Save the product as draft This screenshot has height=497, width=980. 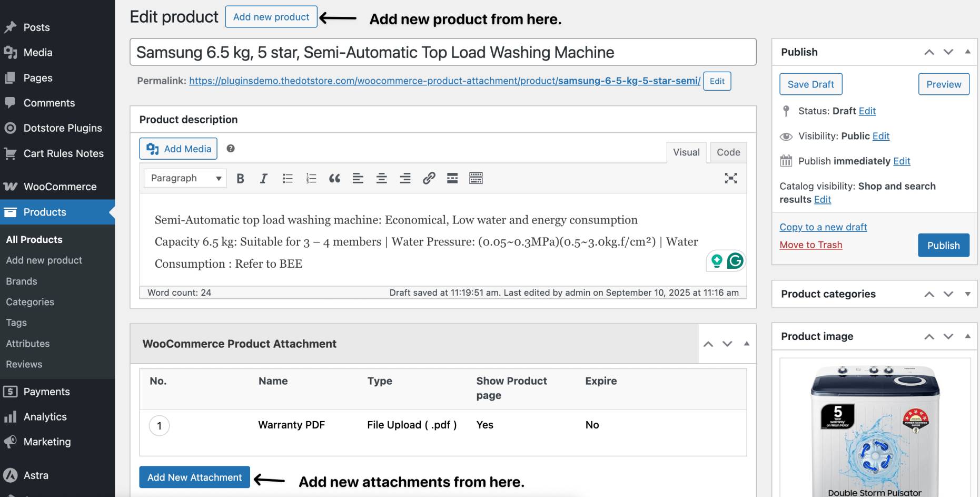(x=810, y=84)
